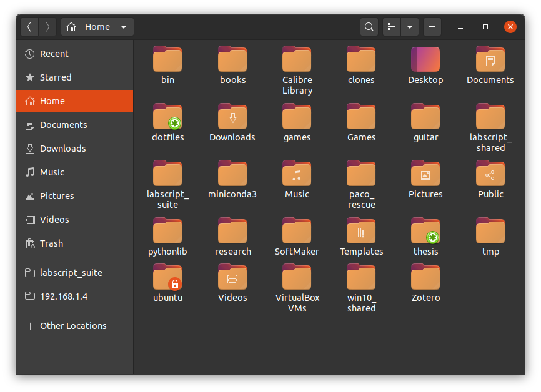
Task: Select the books folder icon
Action: point(232,59)
